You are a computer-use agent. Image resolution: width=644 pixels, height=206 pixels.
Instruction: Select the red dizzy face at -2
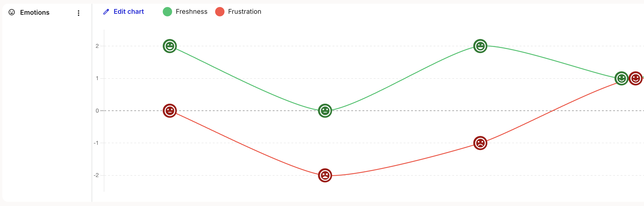[x=325, y=175]
